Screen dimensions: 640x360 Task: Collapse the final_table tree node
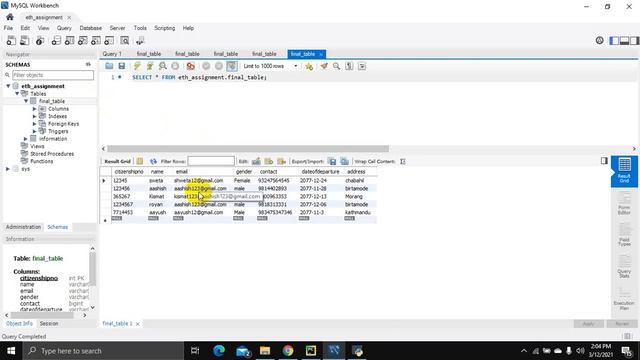(x=26, y=101)
